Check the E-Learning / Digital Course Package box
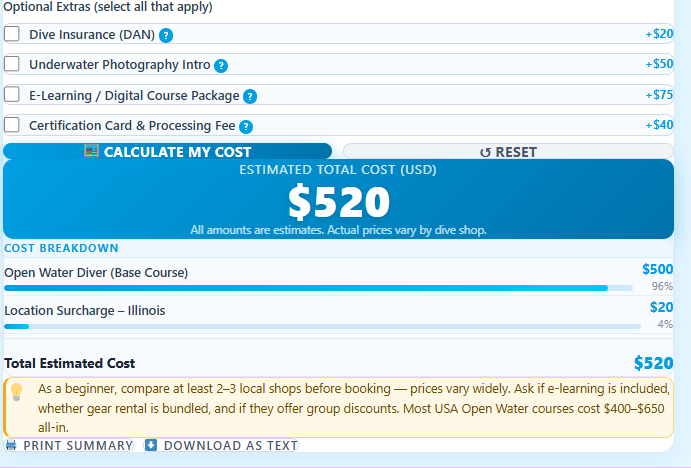This screenshot has height=468, width=691. point(12,94)
